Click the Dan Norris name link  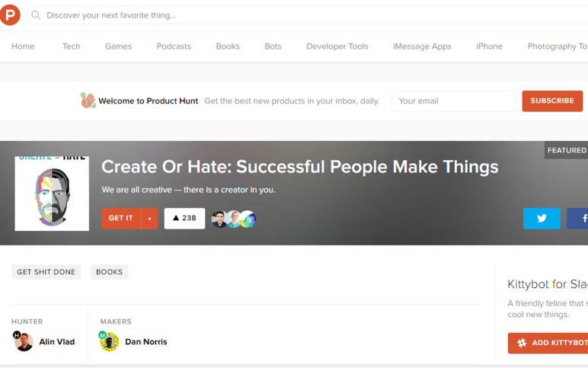tap(146, 342)
